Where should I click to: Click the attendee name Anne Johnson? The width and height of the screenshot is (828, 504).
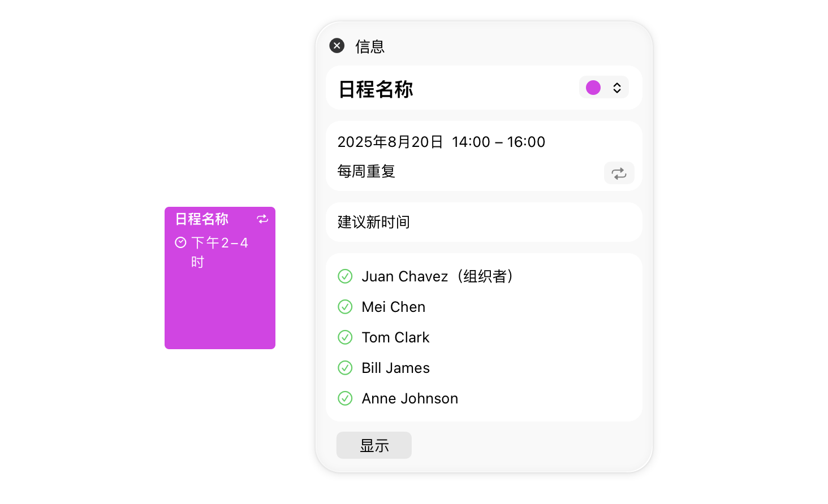pos(410,398)
